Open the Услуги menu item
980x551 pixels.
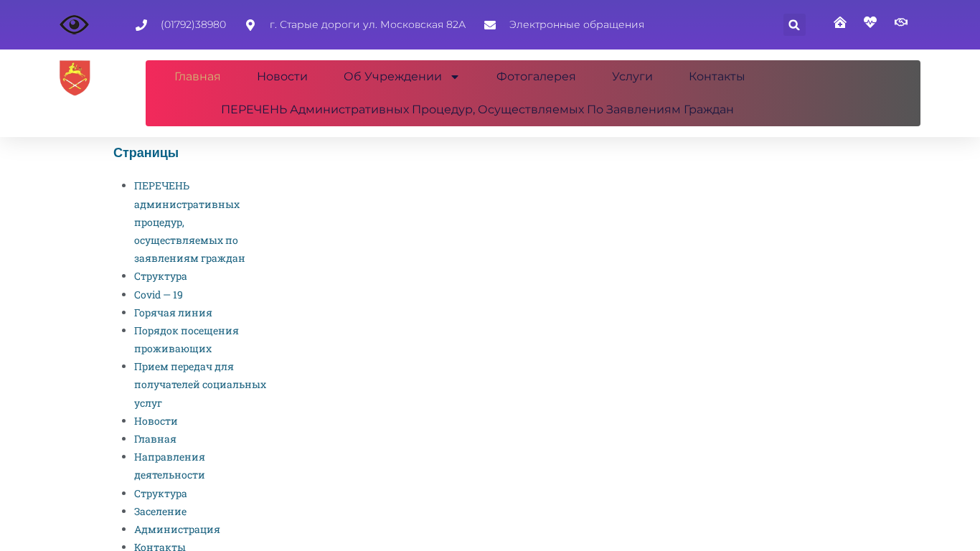pos(632,77)
